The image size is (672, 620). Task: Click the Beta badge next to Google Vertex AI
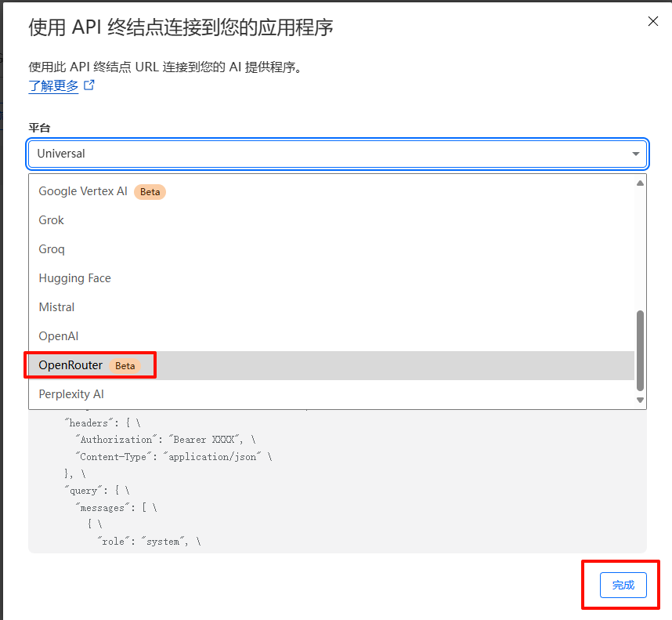point(150,192)
